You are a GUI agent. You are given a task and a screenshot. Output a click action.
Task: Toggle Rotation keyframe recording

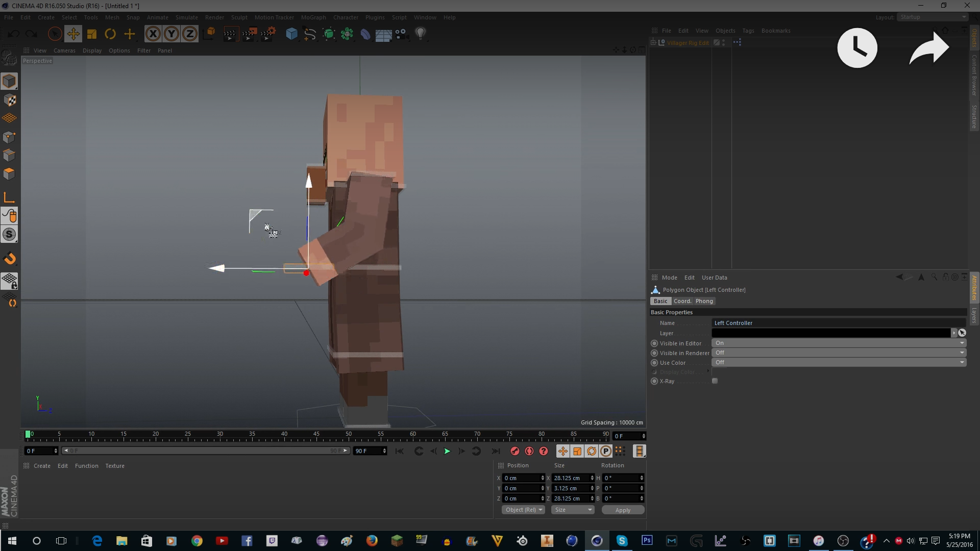pos(592,451)
